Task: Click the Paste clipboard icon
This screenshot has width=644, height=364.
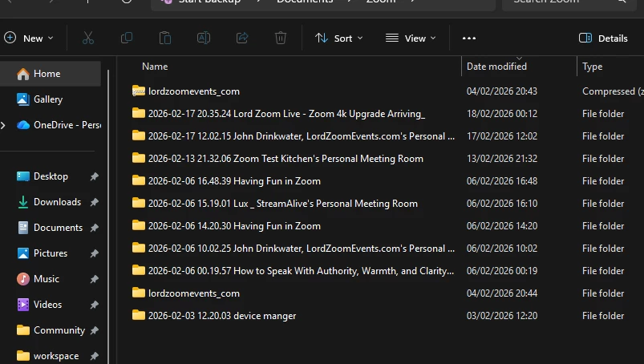Action: click(x=165, y=38)
